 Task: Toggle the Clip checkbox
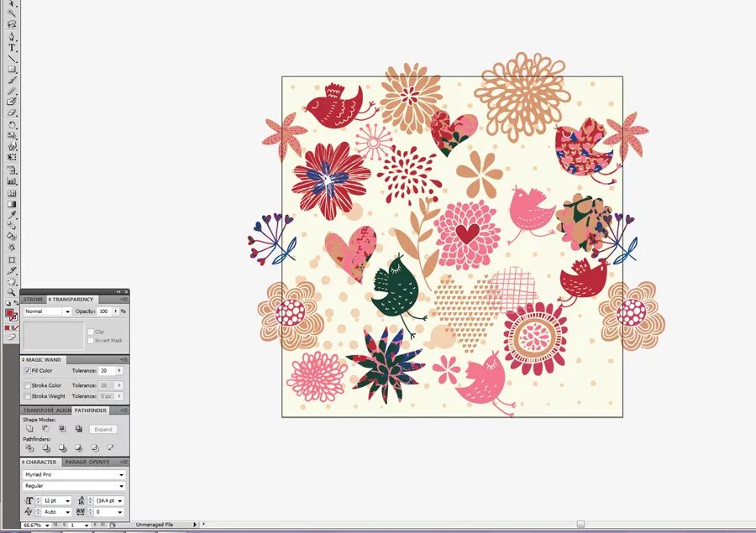(91, 332)
